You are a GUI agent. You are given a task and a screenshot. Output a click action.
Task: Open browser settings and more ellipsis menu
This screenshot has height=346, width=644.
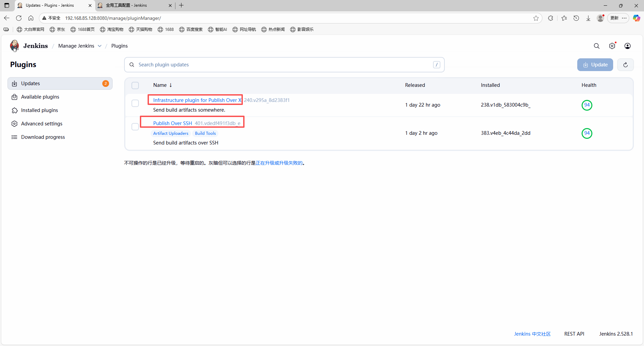pos(624,18)
